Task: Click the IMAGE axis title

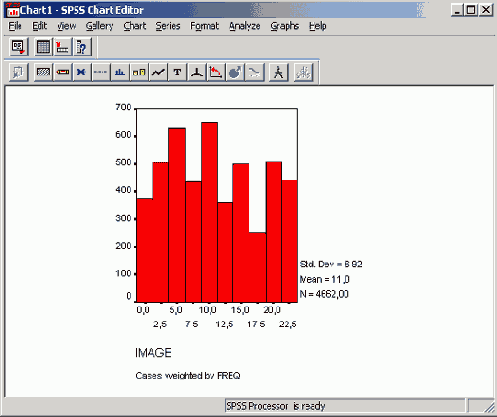Action: point(153,353)
